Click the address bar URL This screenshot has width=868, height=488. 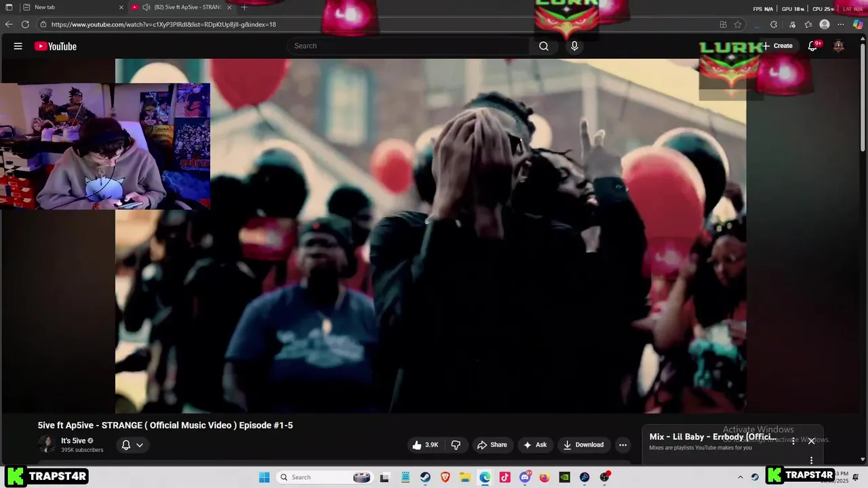pos(163,24)
